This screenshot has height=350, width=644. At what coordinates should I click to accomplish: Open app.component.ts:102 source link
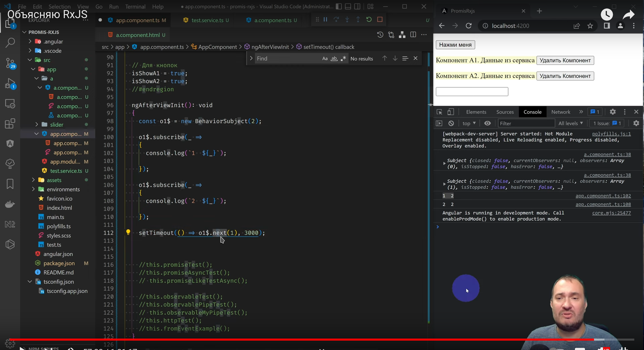pyautogui.click(x=603, y=196)
